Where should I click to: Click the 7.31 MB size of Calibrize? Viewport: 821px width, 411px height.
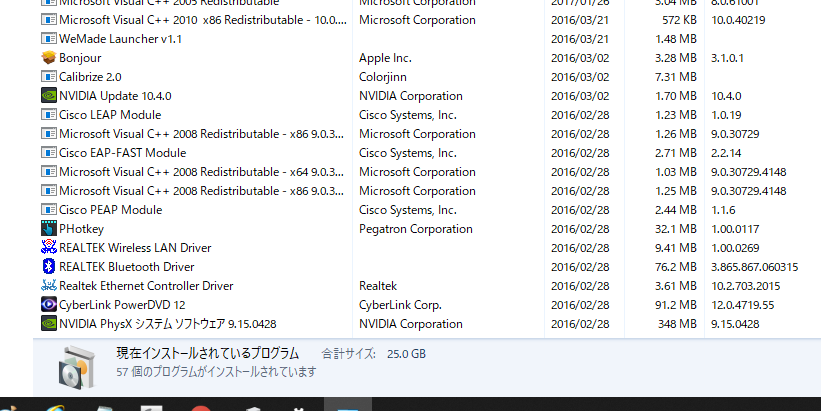coord(676,77)
